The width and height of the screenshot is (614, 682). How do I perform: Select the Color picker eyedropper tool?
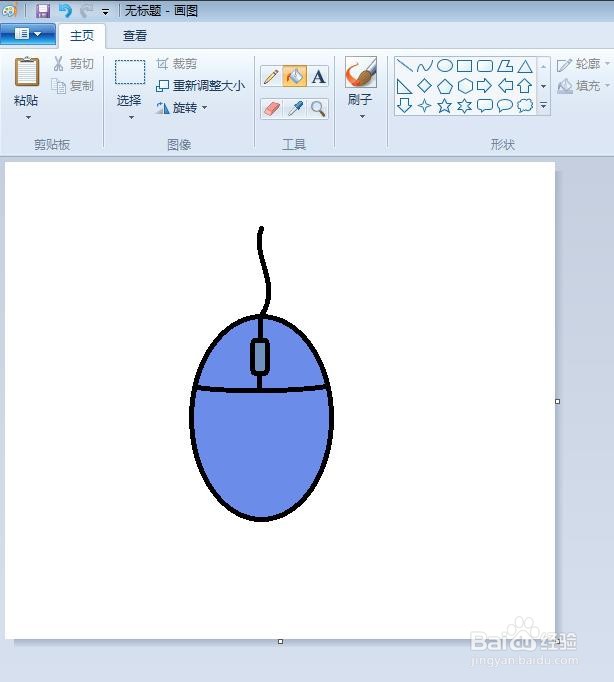point(295,109)
